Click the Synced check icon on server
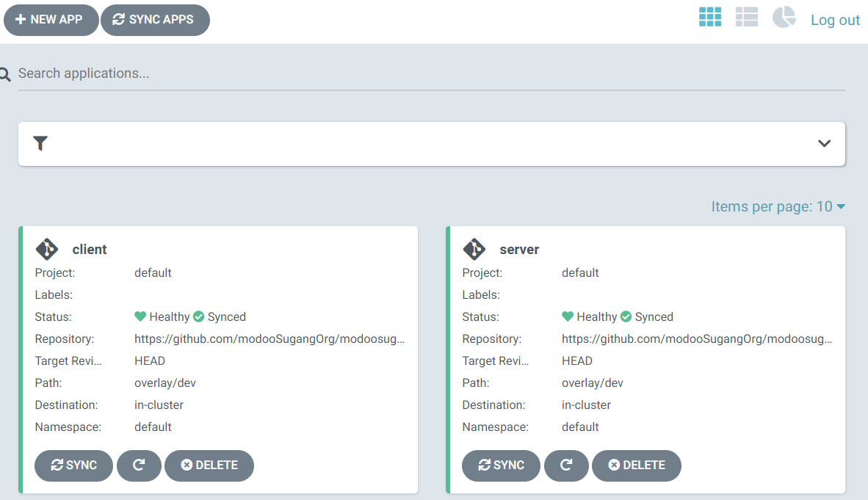This screenshot has height=500, width=868. 626,316
